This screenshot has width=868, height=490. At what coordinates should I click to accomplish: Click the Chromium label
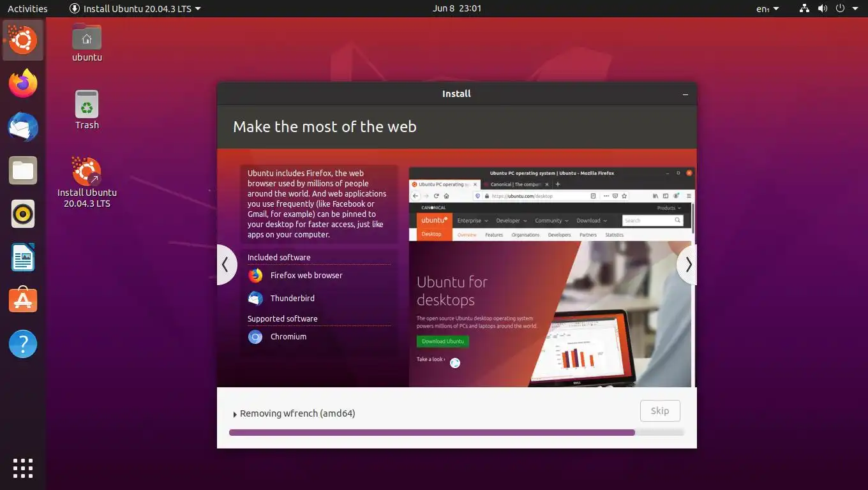click(x=288, y=337)
